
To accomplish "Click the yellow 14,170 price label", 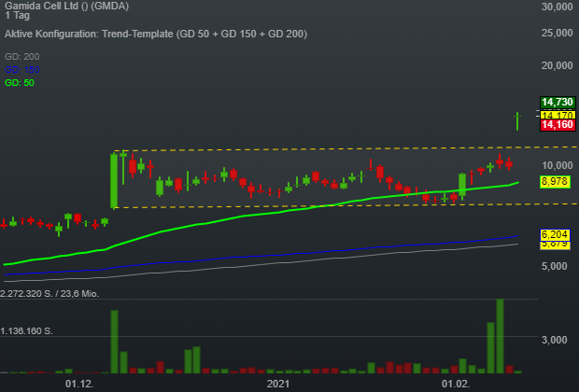I will 558,115.
